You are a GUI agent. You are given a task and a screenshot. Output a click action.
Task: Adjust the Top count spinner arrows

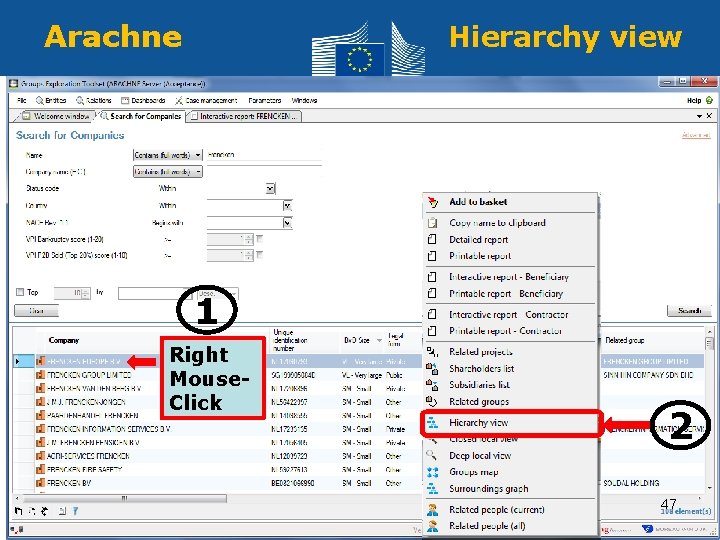[x=85, y=293]
